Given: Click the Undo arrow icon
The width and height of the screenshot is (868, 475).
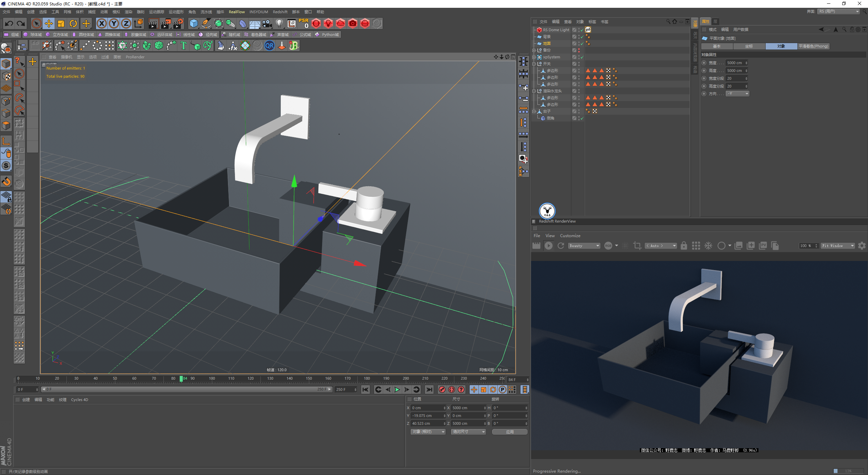Looking at the screenshot, I should coord(9,23).
